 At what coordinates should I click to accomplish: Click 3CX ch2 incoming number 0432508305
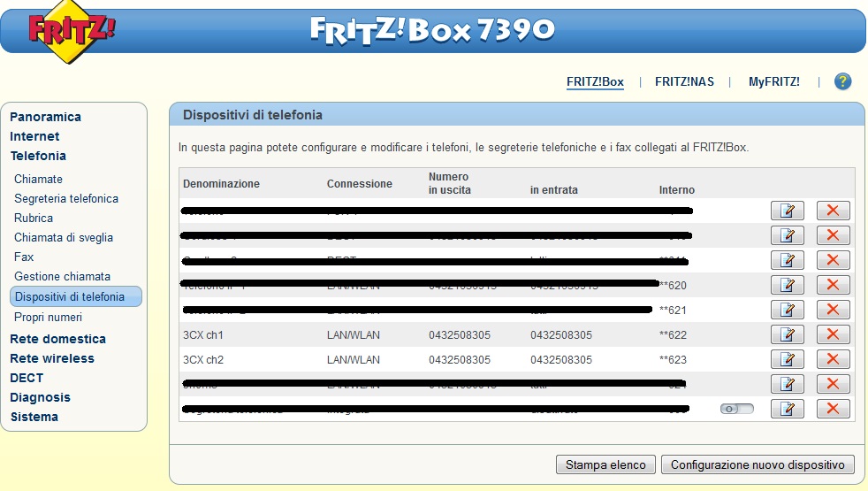561,360
